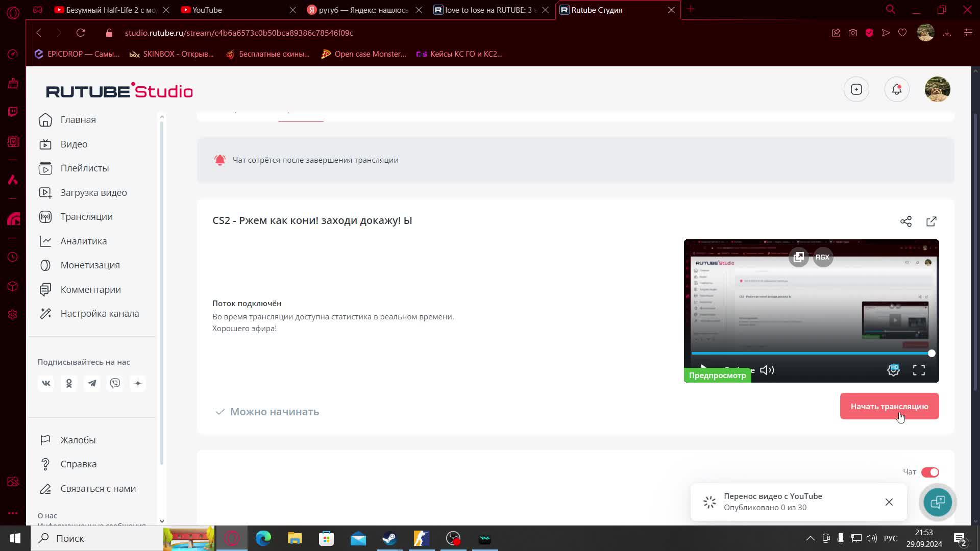Share the stream via the share icon
This screenshot has width=980, height=551.
point(906,221)
